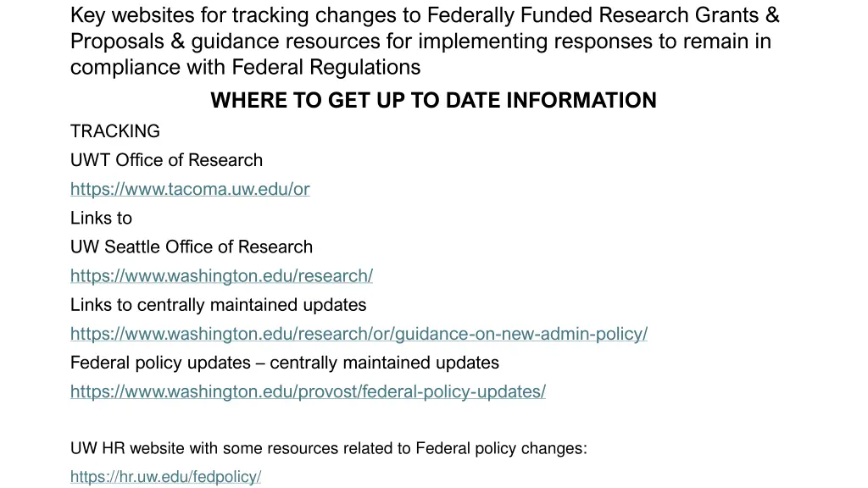Screen dimensions: 868x488
Task: Select the UW Seattle Office of Research text
Action: 192,247
